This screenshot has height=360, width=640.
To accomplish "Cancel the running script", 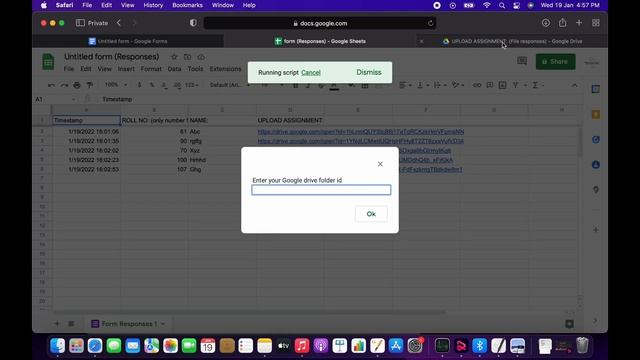I will 311,73.
